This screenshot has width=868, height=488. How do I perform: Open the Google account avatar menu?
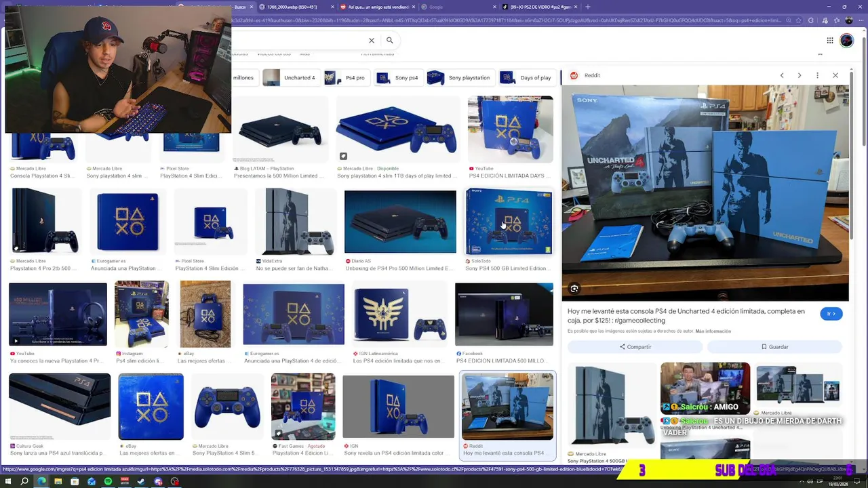[847, 41]
